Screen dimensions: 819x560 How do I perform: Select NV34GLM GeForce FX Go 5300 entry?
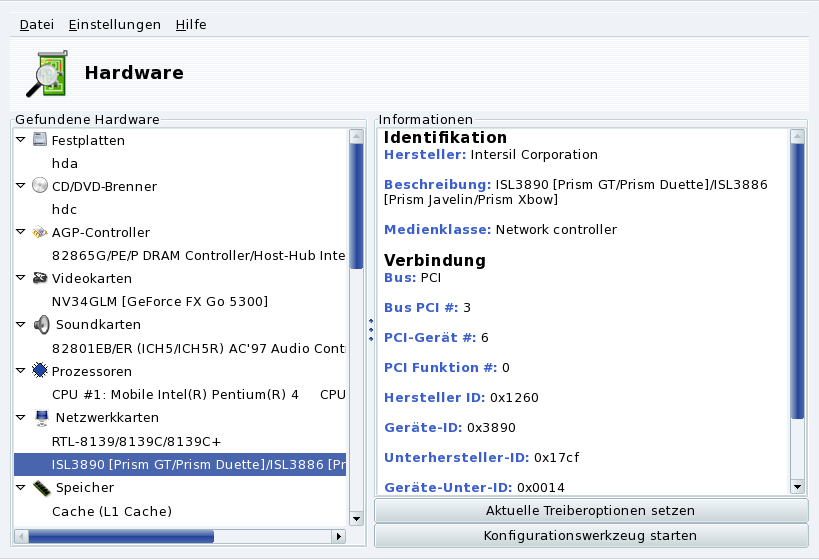[159, 301]
